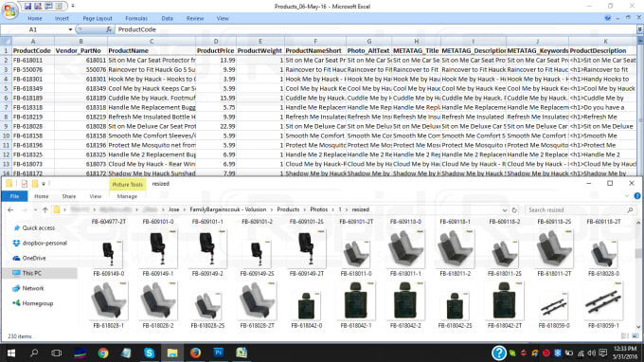
Task: Open the Home tab in Explorer window
Action: coord(41,196)
